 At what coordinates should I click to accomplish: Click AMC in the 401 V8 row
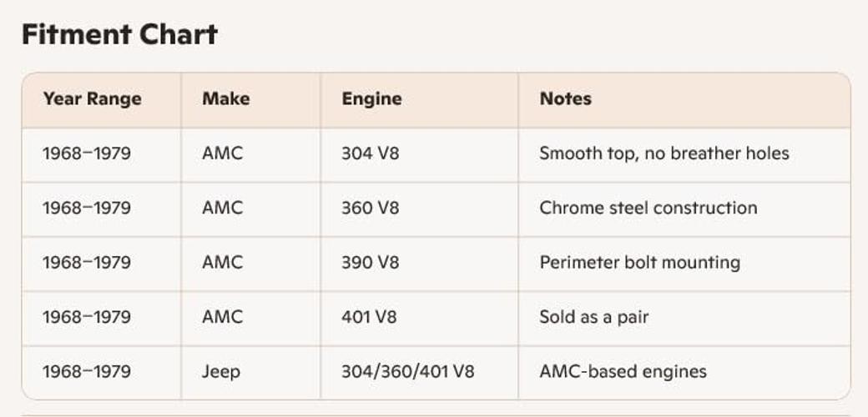223,317
